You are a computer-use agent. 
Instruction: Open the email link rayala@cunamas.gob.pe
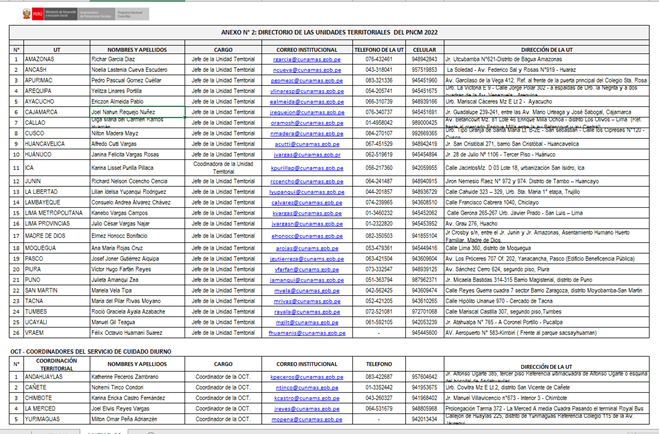coord(307,312)
